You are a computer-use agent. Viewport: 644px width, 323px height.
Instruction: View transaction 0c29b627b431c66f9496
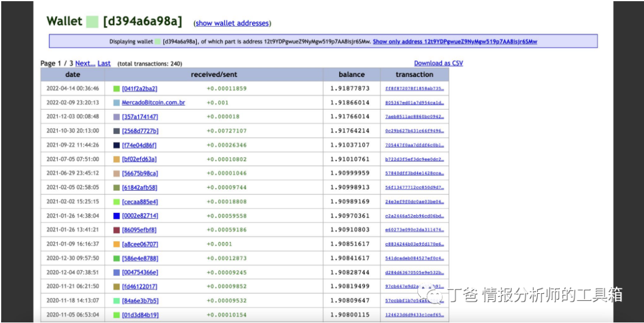[414, 131]
